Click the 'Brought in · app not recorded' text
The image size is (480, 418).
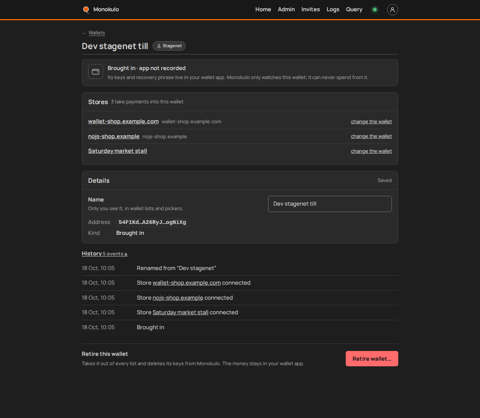(147, 68)
